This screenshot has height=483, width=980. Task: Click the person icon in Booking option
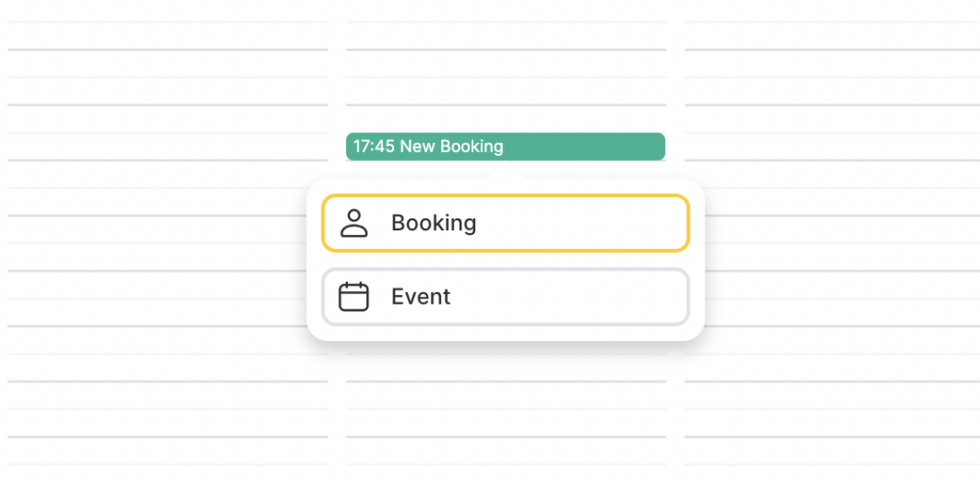point(354,223)
